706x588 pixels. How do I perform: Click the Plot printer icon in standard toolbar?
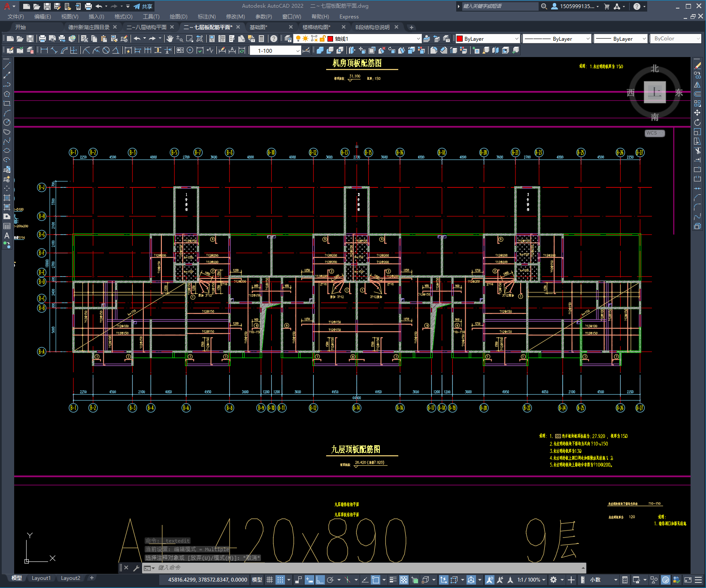click(42, 39)
